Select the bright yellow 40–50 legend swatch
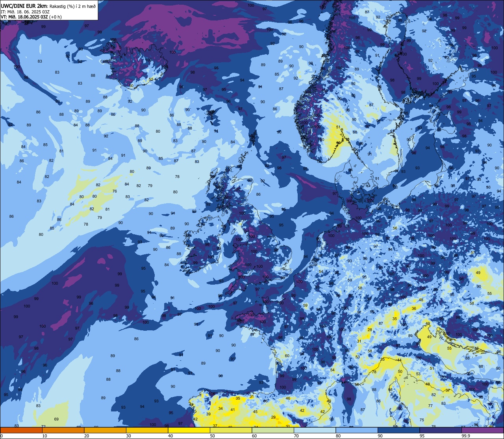Viewport: 504px width, 439px height. [189, 430]
